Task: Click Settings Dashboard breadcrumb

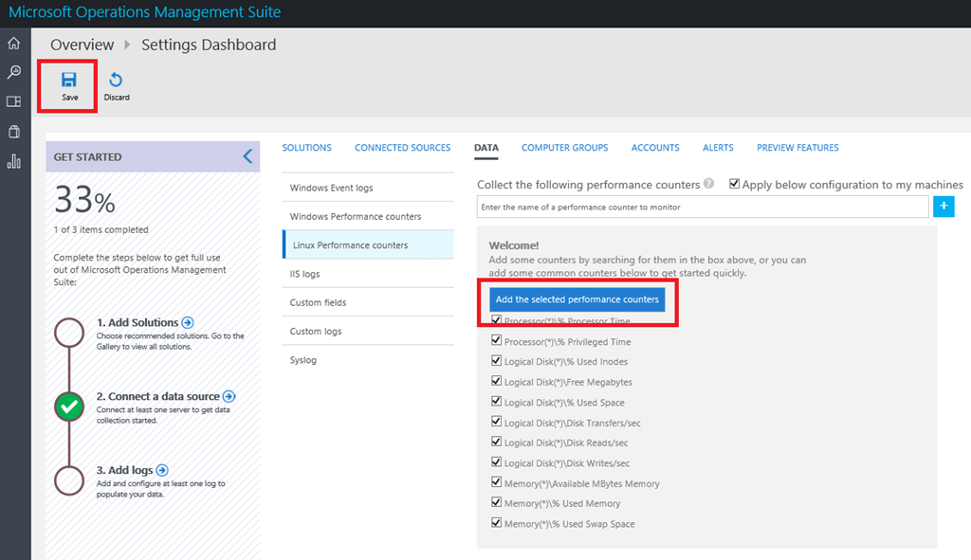Action: click(209, 45)
